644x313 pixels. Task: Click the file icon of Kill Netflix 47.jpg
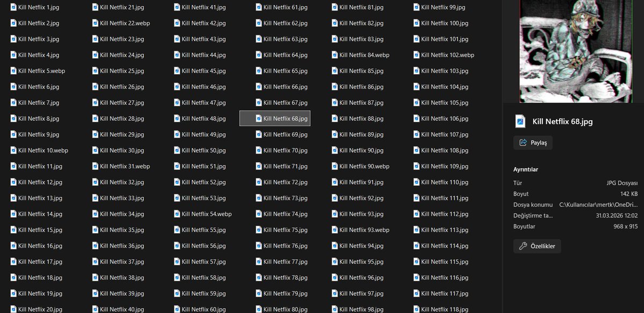(177, 103)
